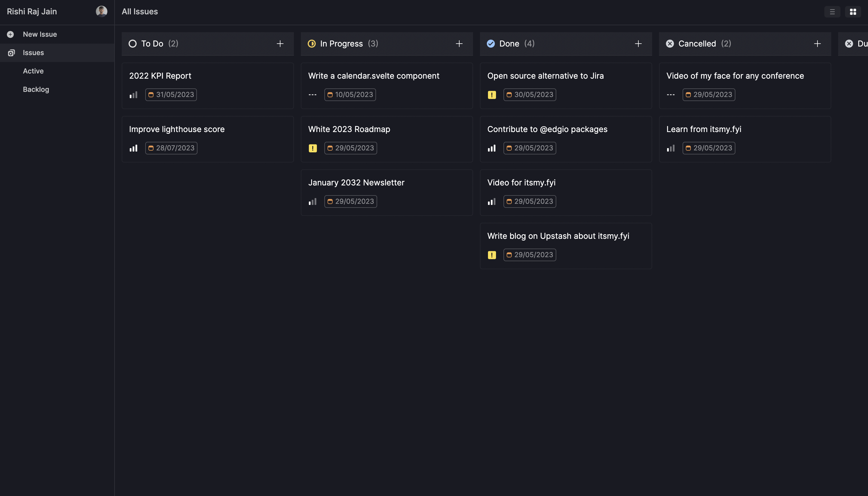868x496 pixels.
Task: Click the Done checkmark status icon
Action: [x=491, y=44]
